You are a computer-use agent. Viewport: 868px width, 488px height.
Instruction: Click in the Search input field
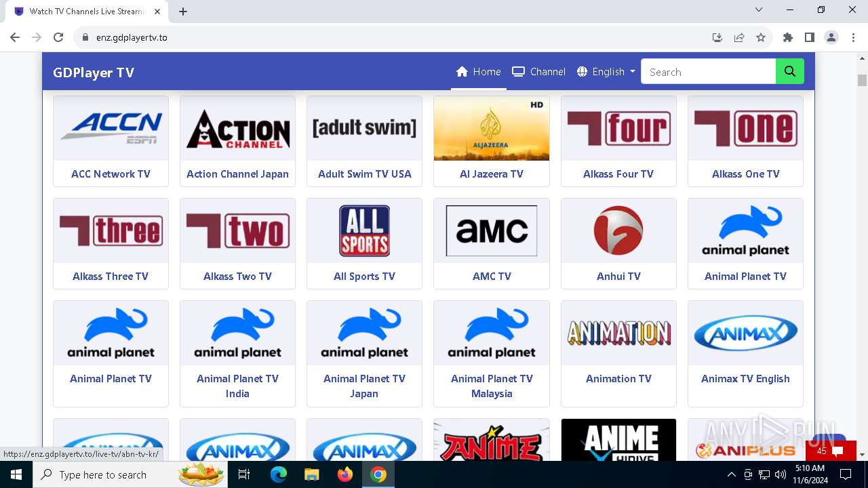[x=708, y=72]
